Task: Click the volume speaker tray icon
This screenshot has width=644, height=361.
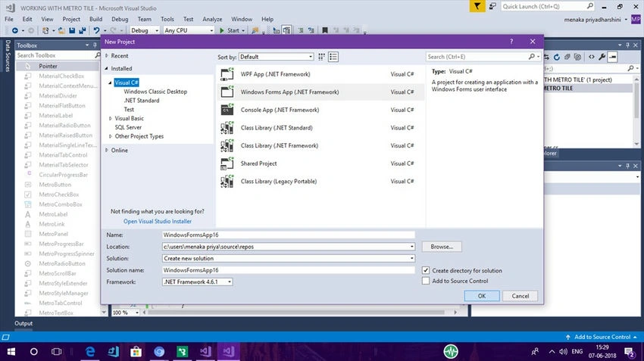Action: (564, 352)
